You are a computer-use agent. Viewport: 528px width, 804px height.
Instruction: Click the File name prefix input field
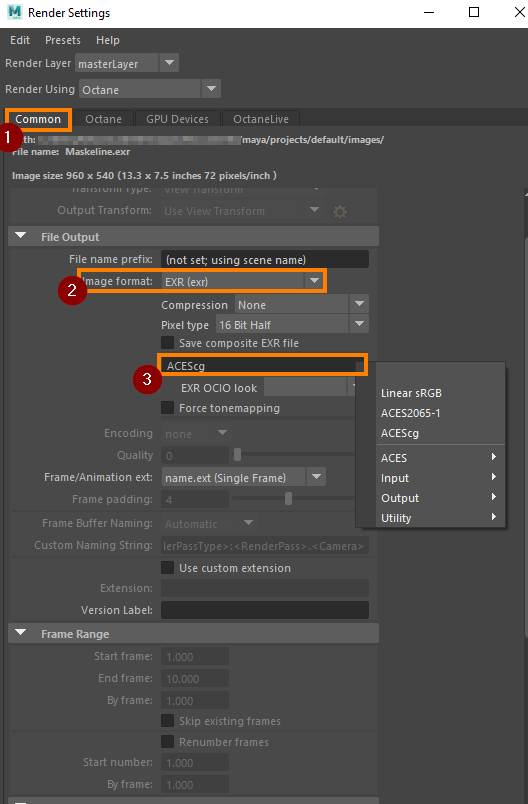[265, 259]
